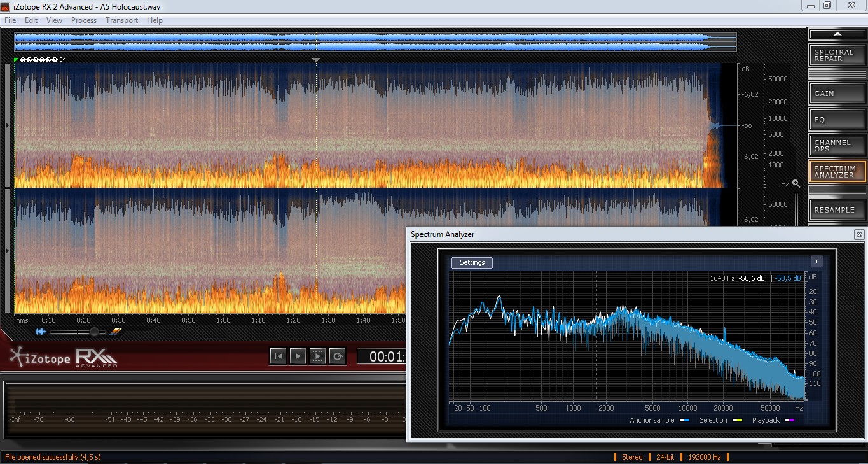Click the hms time format label

click(x=22, y=320)
